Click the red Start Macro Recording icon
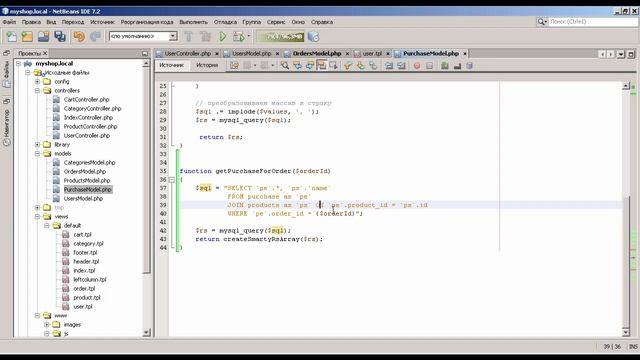Screen dimensions: 640x360 point(417,65)
